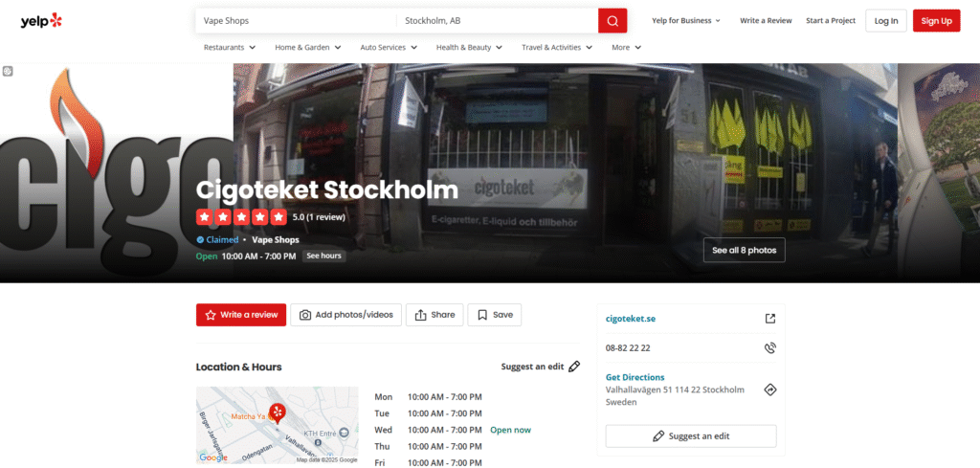Viewport: 980px width, 468px height.
Task: Open the Health & Beauty dropdown
Action: coord(469,48)
